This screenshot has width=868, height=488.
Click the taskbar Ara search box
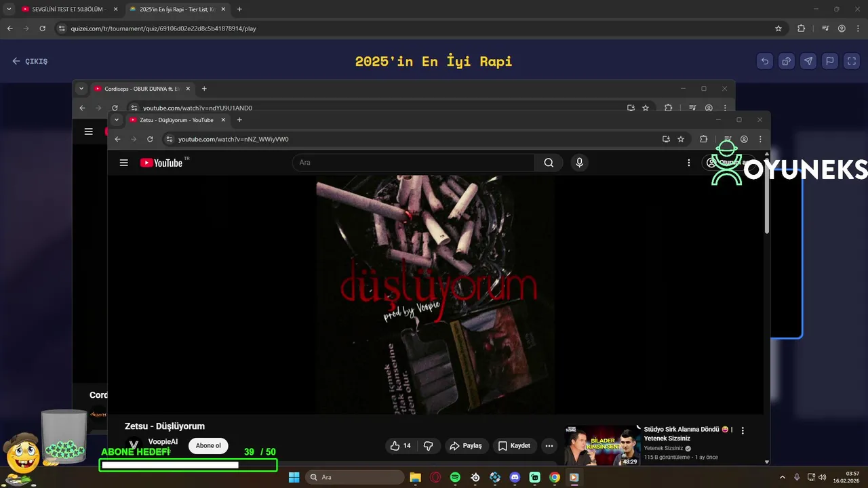(355, 477)
